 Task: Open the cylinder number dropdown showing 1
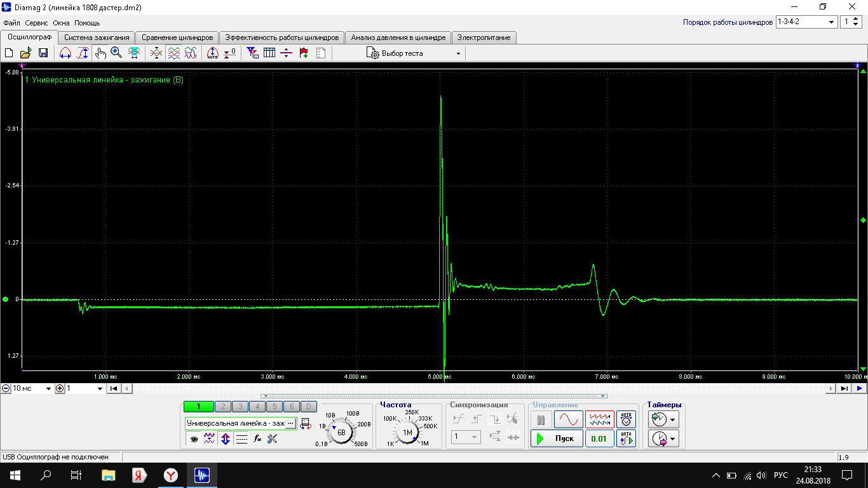[x=851, y=22]
